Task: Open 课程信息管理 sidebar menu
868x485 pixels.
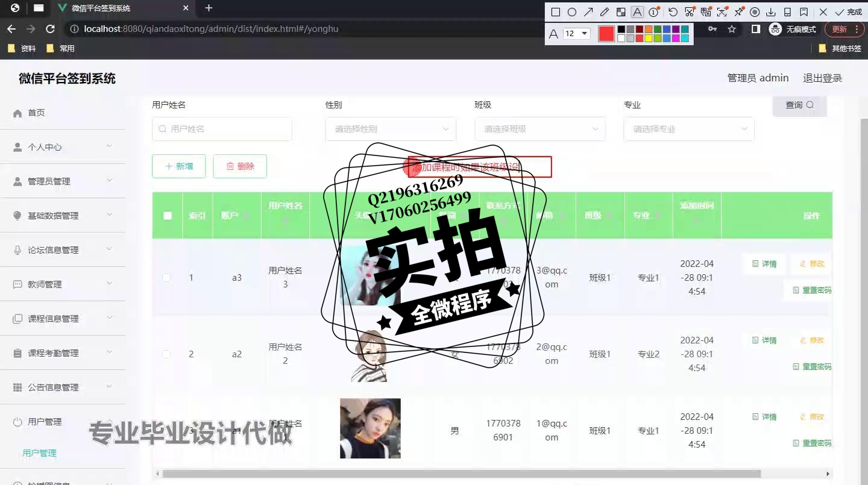Action: click(x=63, y=319)
